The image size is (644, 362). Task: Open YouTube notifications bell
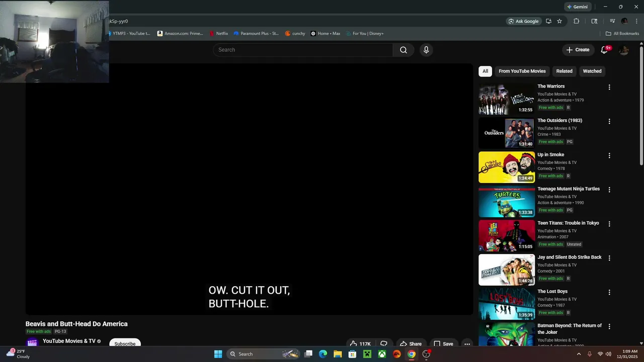click(x=604, y=50)
